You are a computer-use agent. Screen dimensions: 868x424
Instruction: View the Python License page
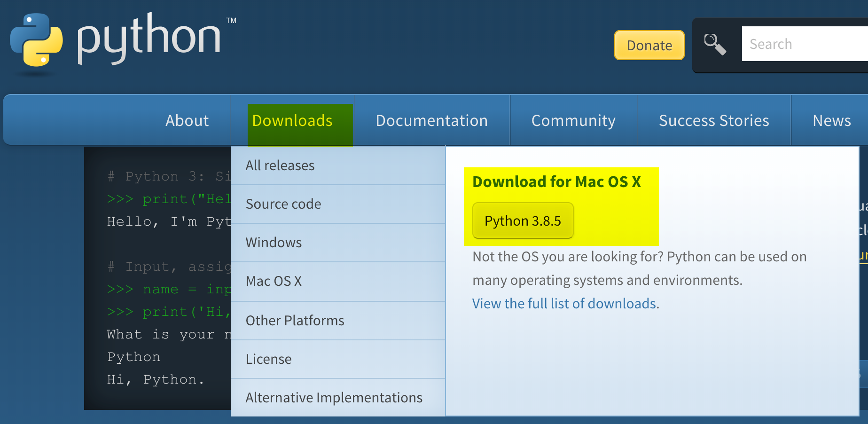(268, 359)
